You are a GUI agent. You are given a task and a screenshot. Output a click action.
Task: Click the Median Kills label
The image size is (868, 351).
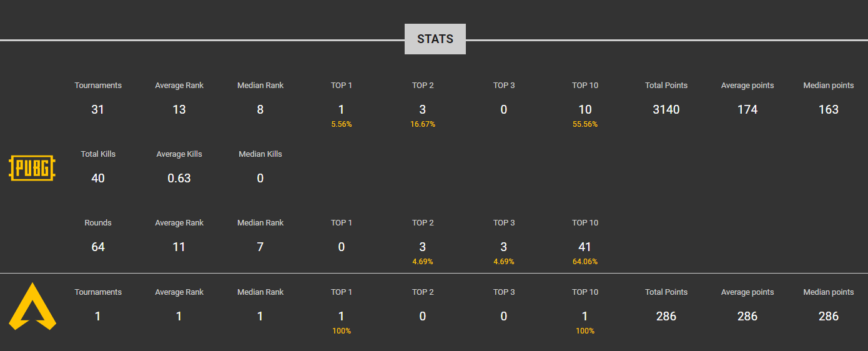[260, 154]
